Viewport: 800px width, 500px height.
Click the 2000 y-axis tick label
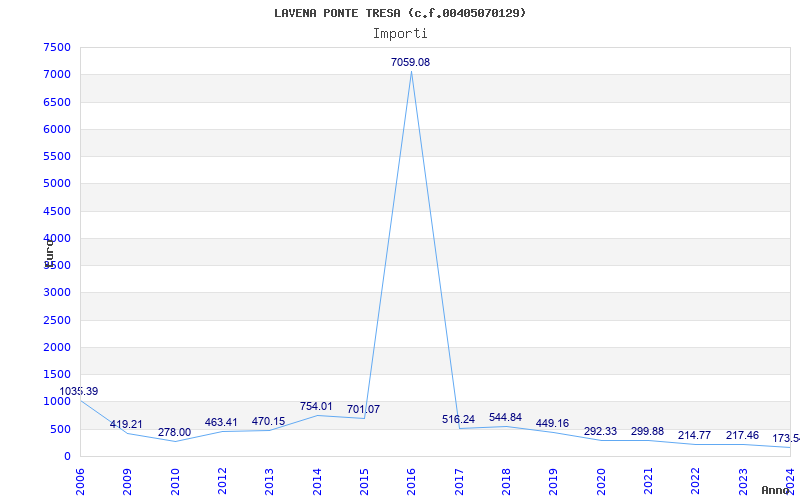(x=57, y=347)
